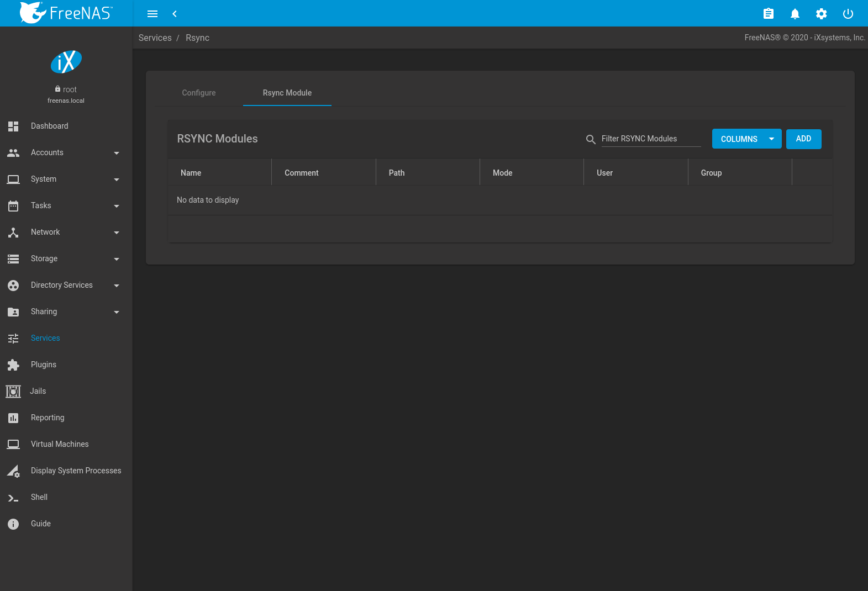This screenshot has width=868, height=591.
Task: Open the settings gear icon
Action: (x=821, y=14)
